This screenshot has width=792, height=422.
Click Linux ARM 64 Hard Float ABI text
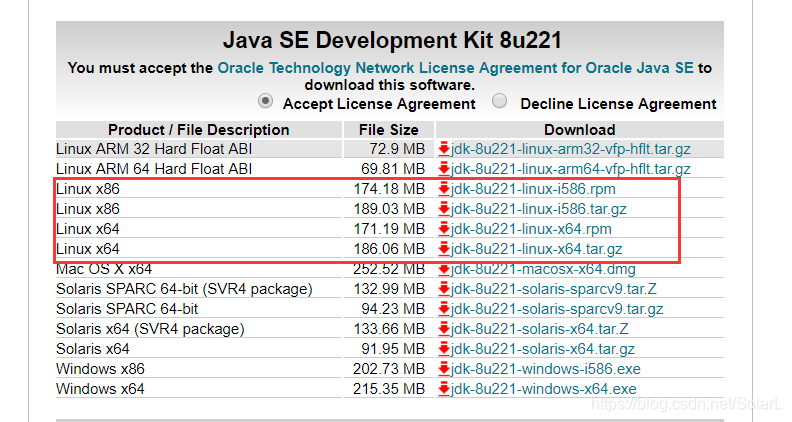154,169
